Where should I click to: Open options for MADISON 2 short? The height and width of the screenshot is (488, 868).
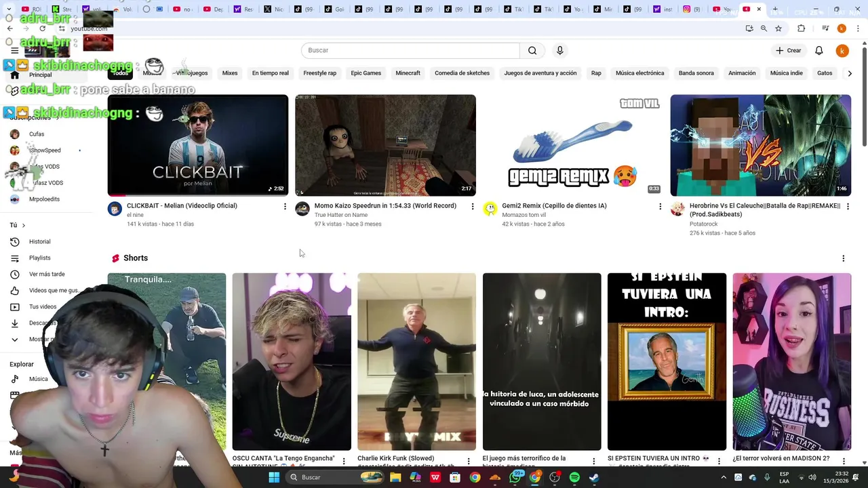pos(844,461)
